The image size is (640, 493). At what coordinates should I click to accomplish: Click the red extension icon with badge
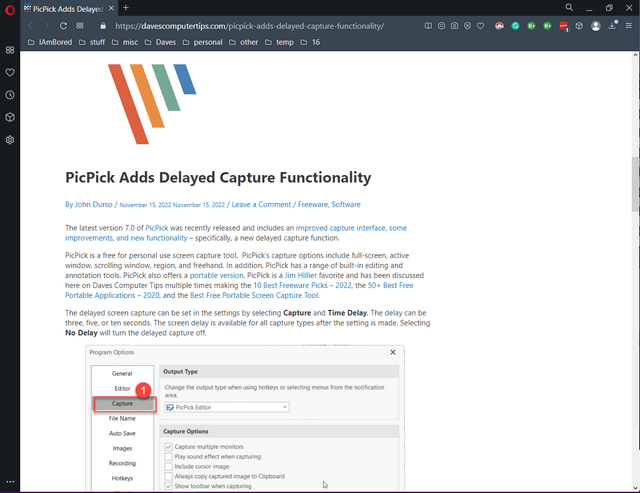[563, 26]
